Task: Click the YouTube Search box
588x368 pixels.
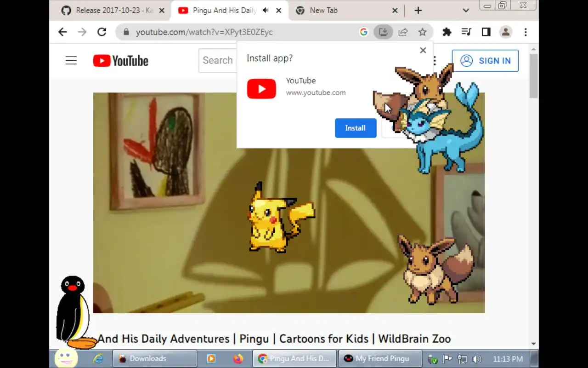Action: 218,60
